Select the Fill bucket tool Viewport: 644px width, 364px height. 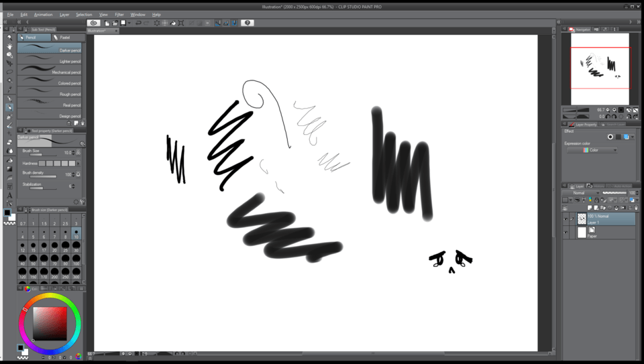pos(9,160)
